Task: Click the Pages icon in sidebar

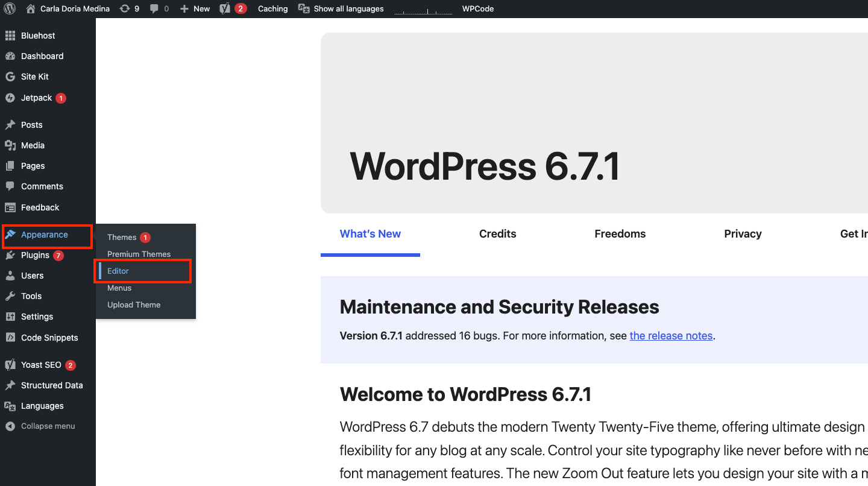Action: [10, 166]
